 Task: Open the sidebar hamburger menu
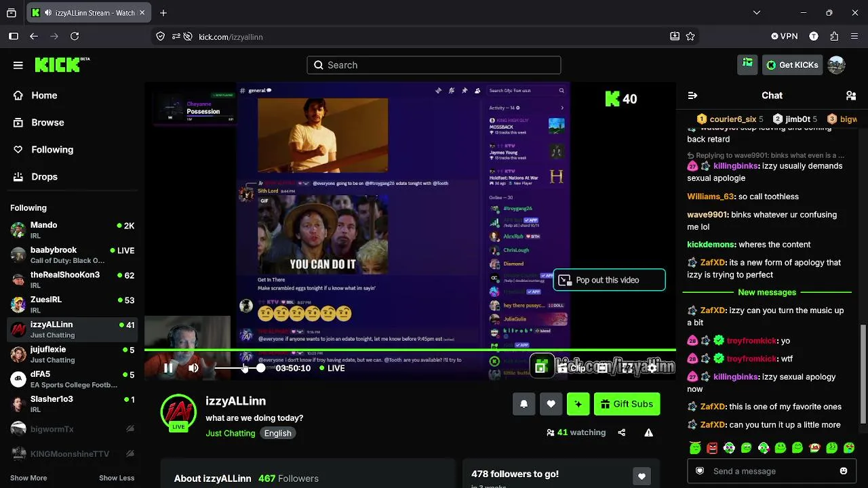[18, 65]
